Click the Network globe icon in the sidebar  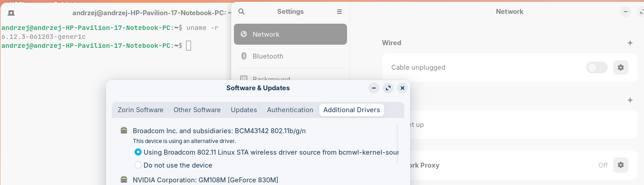244,34
